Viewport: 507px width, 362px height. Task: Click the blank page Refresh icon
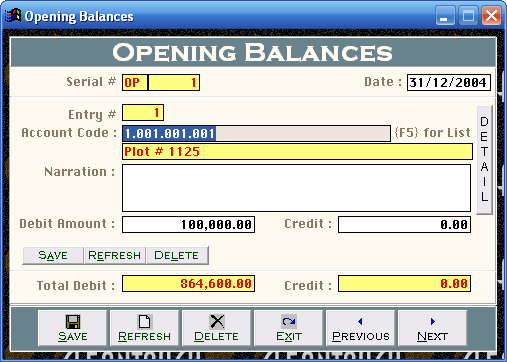coord(144,322)
